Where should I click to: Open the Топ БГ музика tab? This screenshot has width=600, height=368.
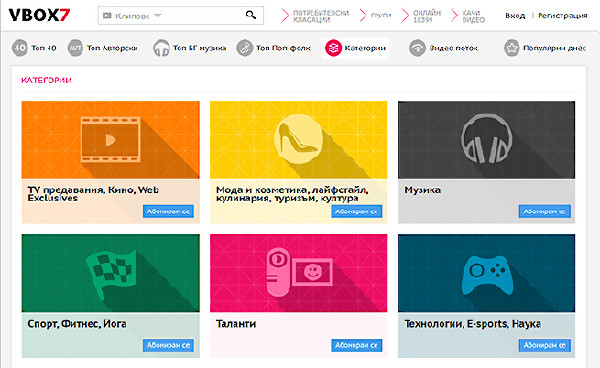point(199,48)
